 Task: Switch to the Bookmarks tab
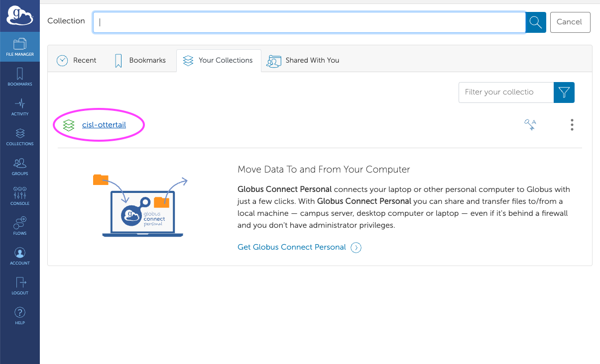pos(140,60)
